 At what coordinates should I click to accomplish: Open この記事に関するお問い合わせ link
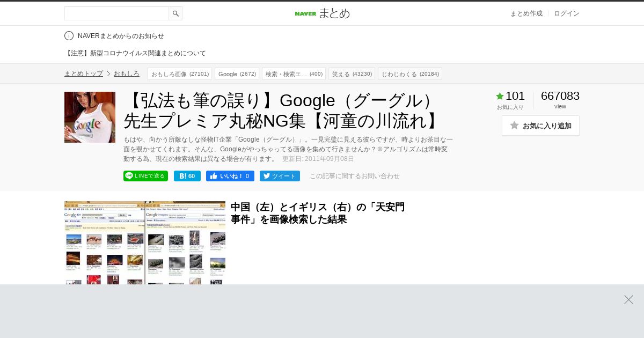tap(355, 176)
